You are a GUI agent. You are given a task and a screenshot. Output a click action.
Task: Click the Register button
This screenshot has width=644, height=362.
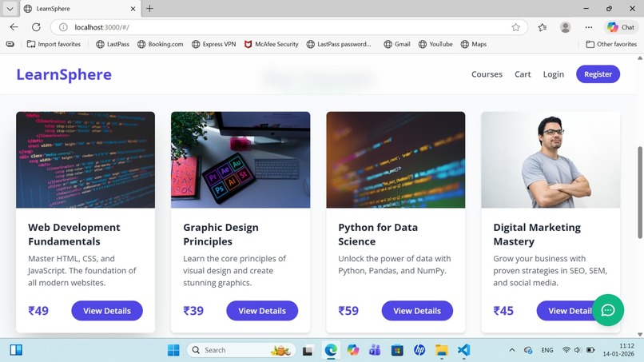point(598,74)
